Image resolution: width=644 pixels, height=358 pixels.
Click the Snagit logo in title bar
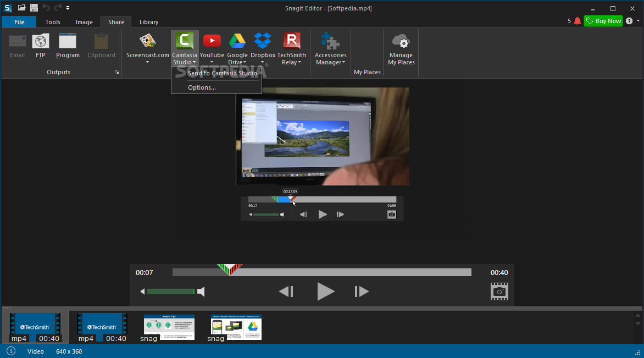tap(8, 8)
